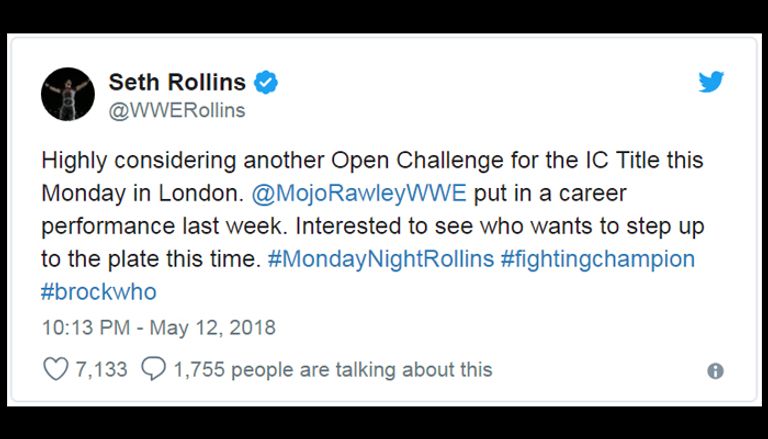Click the heart like icon
The width and height of the screenshot is (768, 439).
(56, 369)
